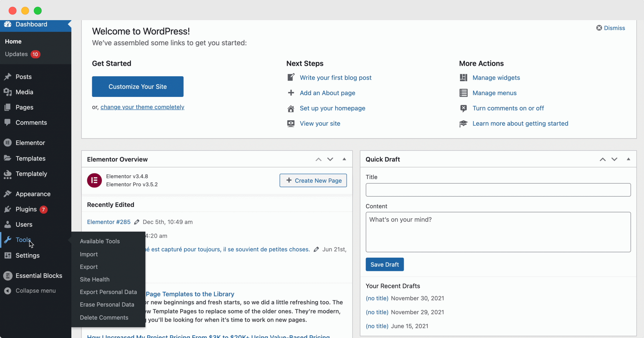Move Elementor Overview widget up
The height and width of the screenshot is (338, 644).
pos(319,159)
